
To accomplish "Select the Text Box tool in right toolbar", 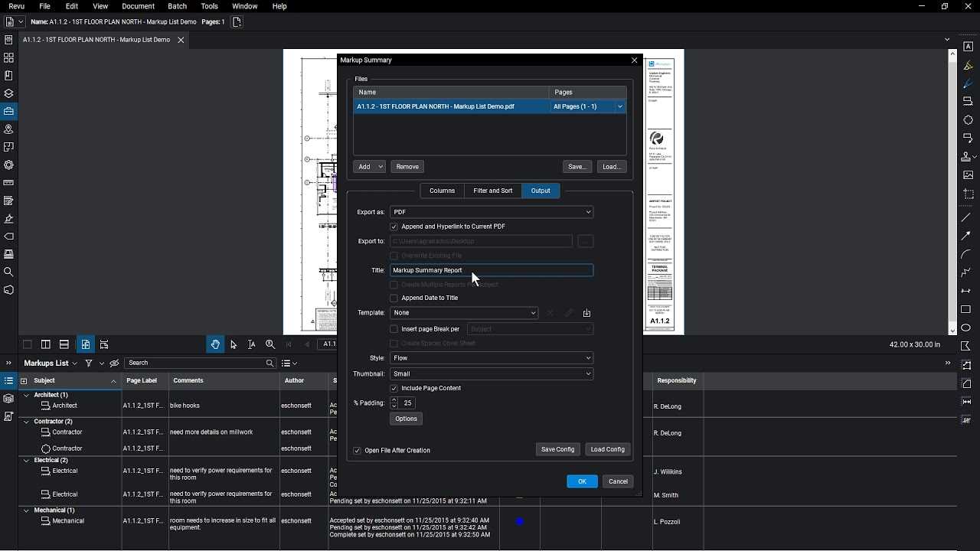I will (x=968, y=47).
